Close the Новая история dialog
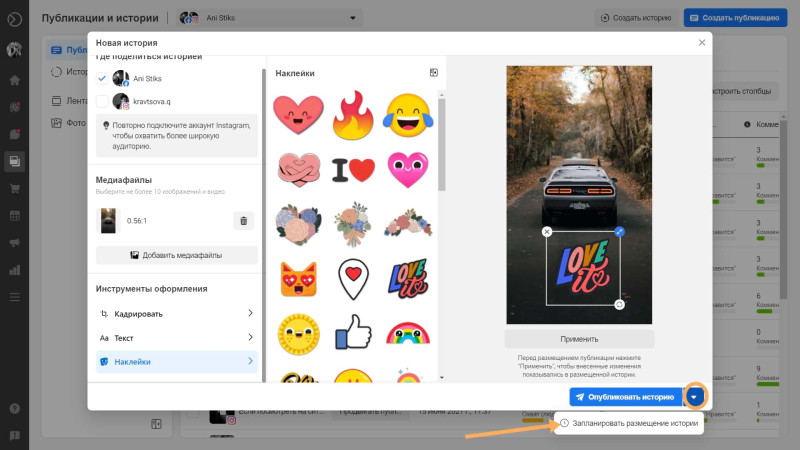Image resolution: width=800 pixels, height=450 pixels. pos(702,42)
